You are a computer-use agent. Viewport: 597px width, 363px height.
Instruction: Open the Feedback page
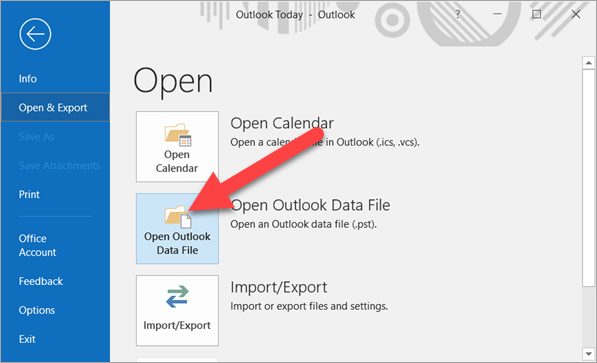click(x=40, y=281)
